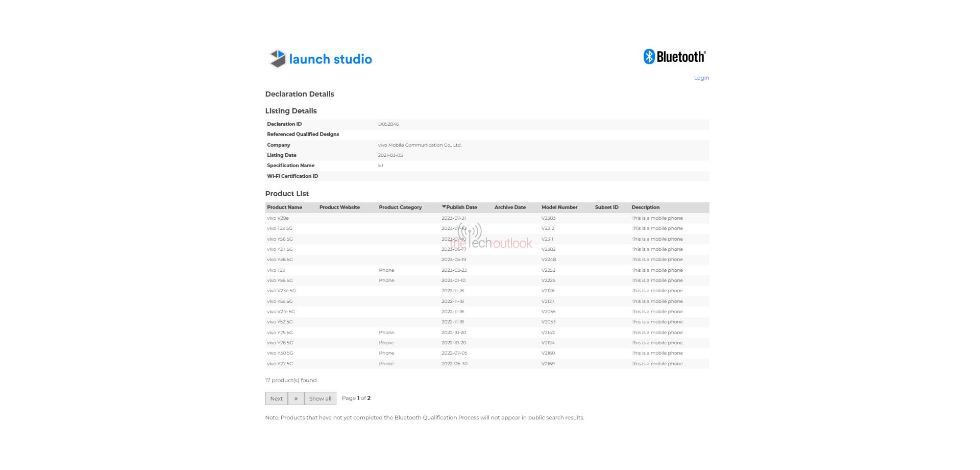
Task: Click model number V2248
Action: pos(549,260)
